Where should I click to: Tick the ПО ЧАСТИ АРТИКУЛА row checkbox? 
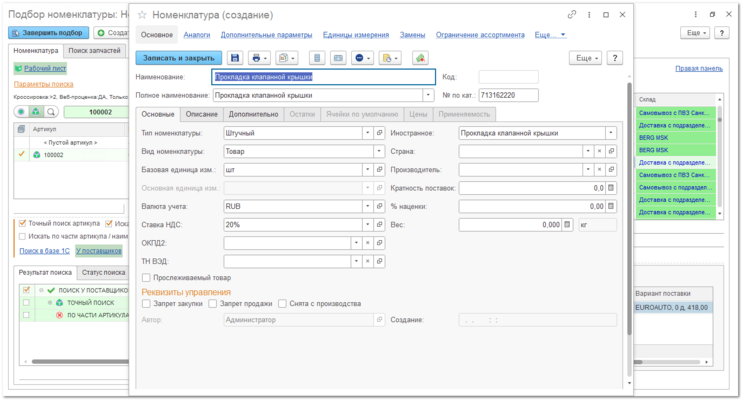[x=26, y=315]
